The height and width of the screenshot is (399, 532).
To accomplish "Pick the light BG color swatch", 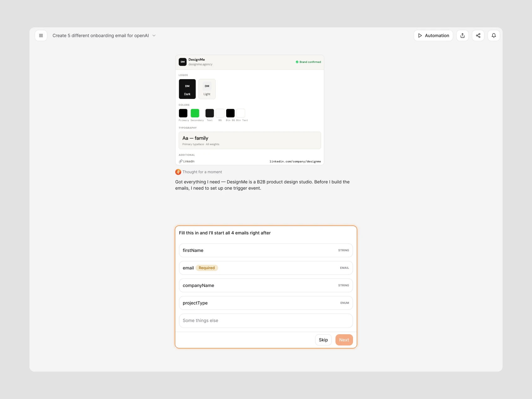I will [x=220, y=113].
